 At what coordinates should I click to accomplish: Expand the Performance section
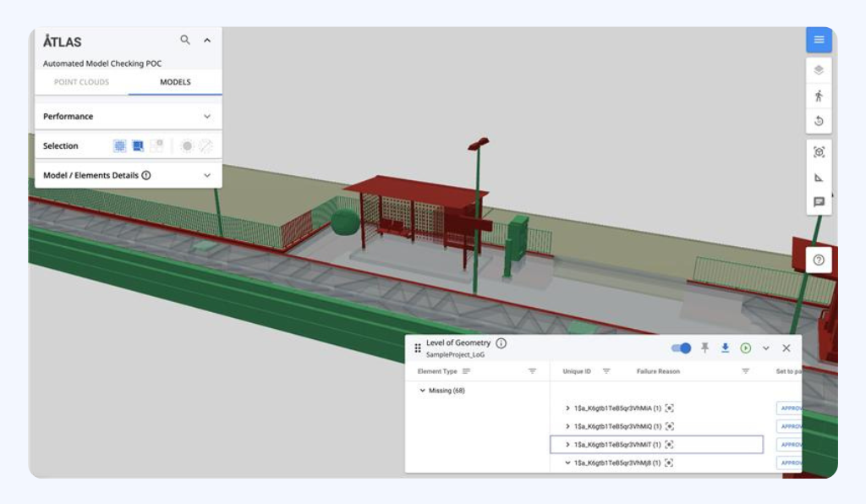[207, 117]
